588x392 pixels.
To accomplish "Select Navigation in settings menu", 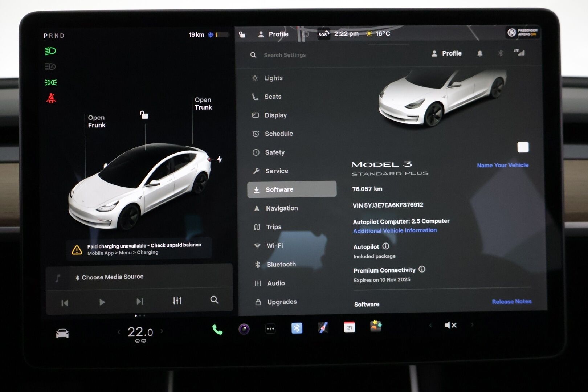I will 282,208.
